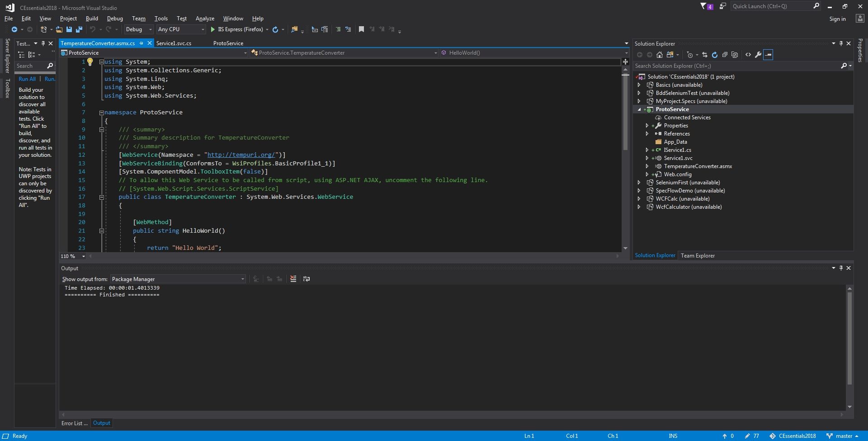Click the Undo arrow icon
The height and width of the screenshot is (441, 868).
(x=93, y=29)
